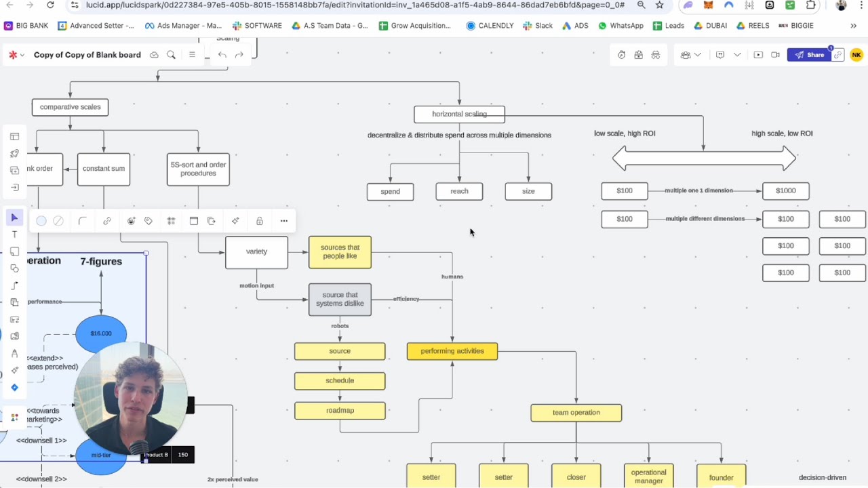Open the more shapes library button

coord(14,418)
